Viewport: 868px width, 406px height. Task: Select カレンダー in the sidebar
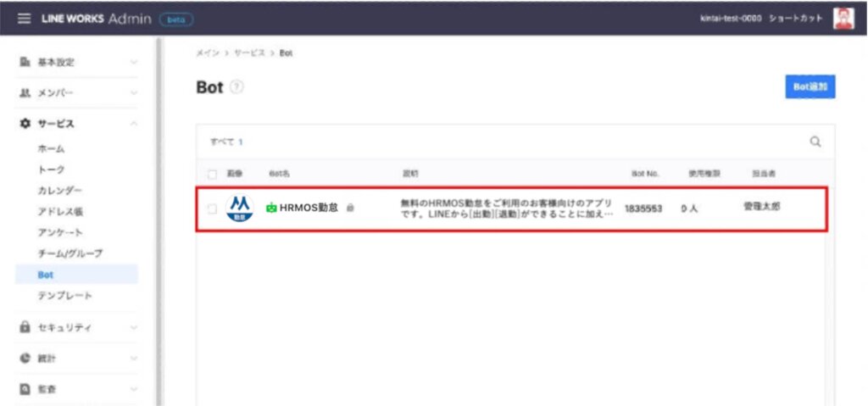pos(60,190)
